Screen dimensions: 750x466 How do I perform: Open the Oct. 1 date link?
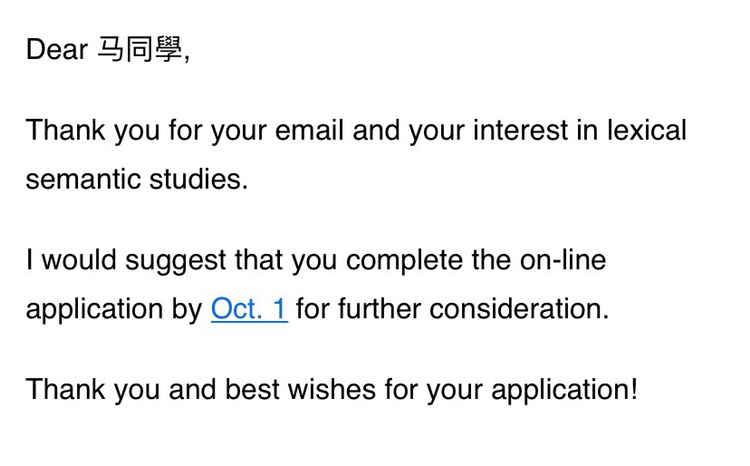click(x=249, y=309)
